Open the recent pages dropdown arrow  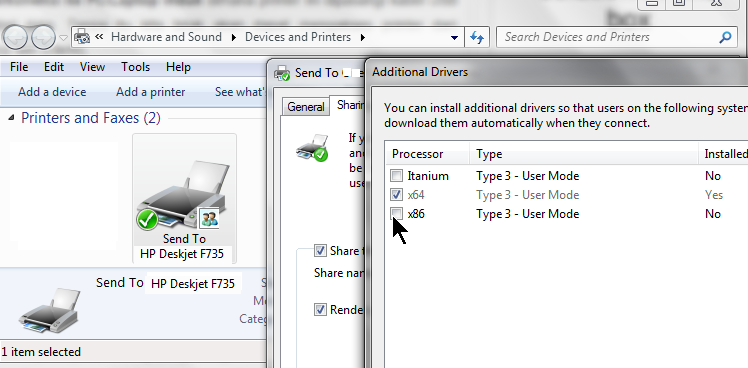tap(63, 38)
